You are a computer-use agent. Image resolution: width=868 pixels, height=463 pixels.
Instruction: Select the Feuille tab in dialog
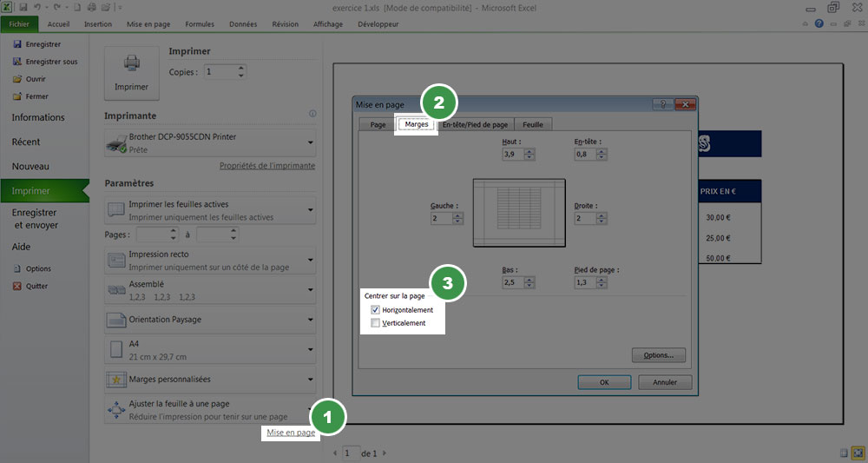coord(533,124)
